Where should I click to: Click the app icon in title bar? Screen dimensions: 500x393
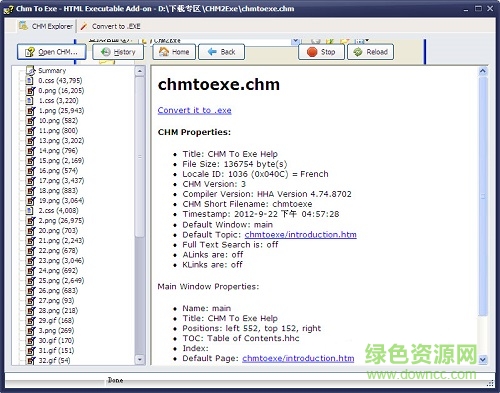8,9
